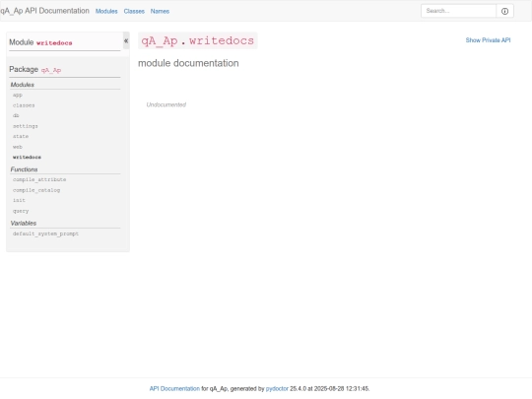This screenshot has height=399, width=532.
Task: Open search help info icon
Action: point(504,11)
